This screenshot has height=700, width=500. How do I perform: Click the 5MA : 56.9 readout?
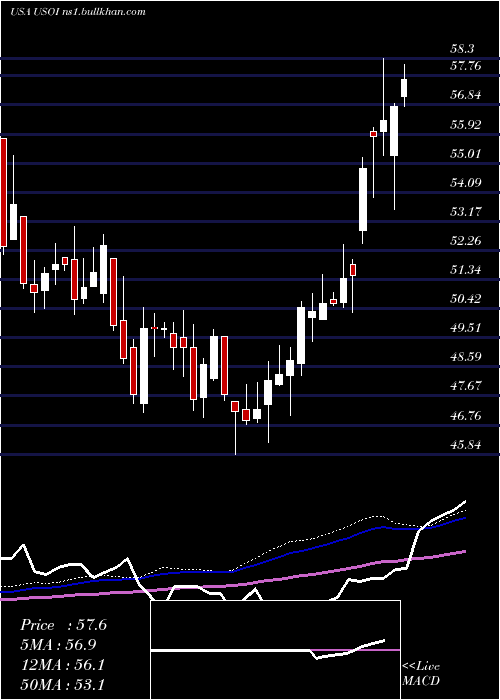click(58, 645)
